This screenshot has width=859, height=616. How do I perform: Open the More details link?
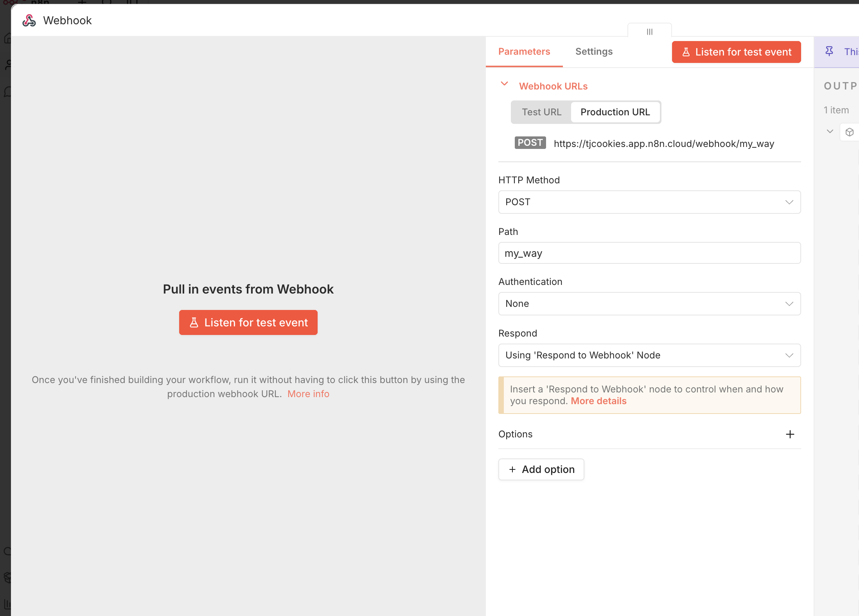click(x=598, y=401)
